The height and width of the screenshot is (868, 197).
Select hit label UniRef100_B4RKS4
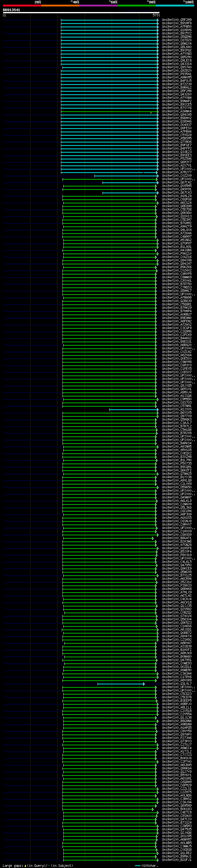click(176, 443)
